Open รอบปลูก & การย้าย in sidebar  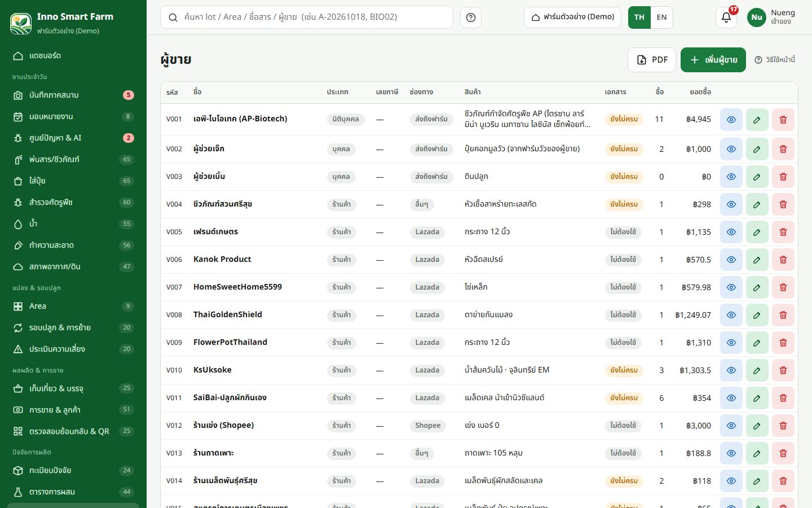(73, 328)
